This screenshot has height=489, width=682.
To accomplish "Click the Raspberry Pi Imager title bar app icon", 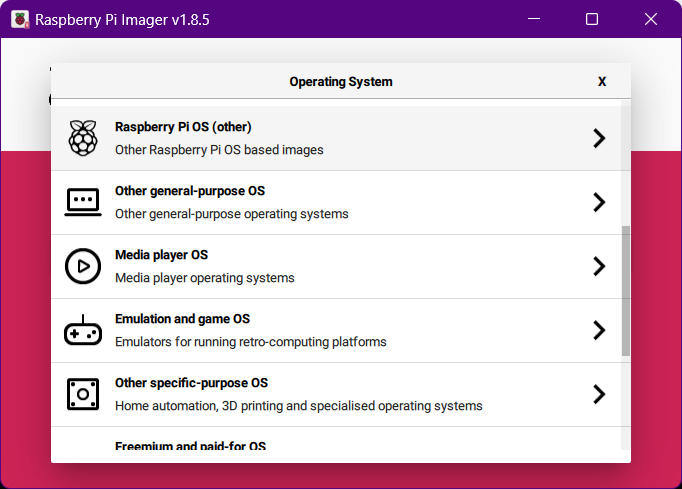I will click(20, 20).
